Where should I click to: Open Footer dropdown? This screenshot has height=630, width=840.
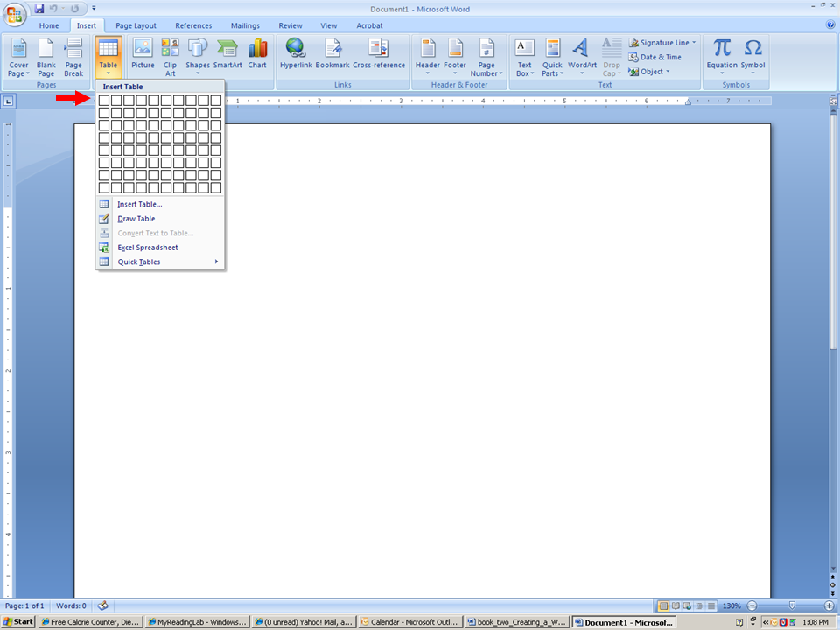coord(455,57)
